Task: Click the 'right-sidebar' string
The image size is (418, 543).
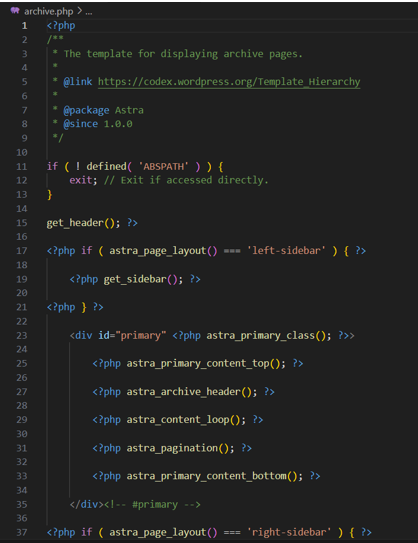Action: pos(289,532)
